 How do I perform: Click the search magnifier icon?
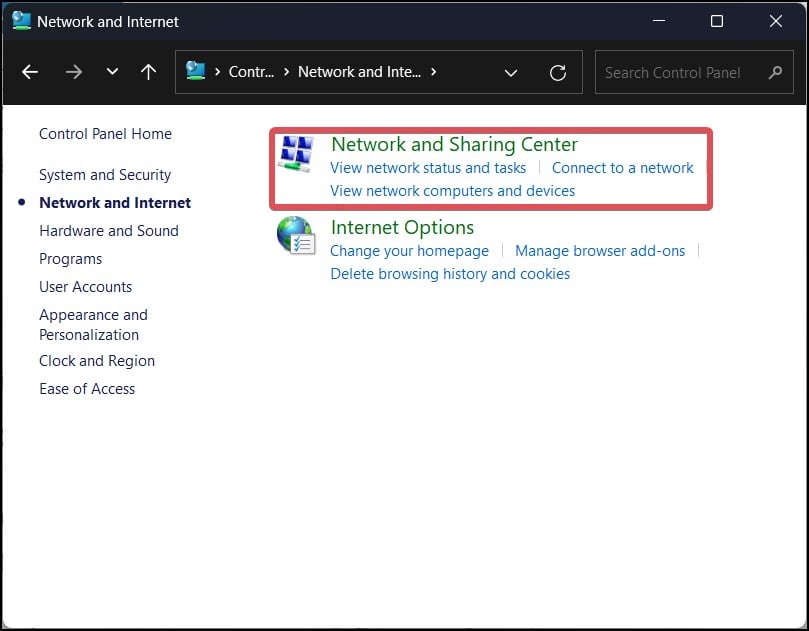pos(775,72)
